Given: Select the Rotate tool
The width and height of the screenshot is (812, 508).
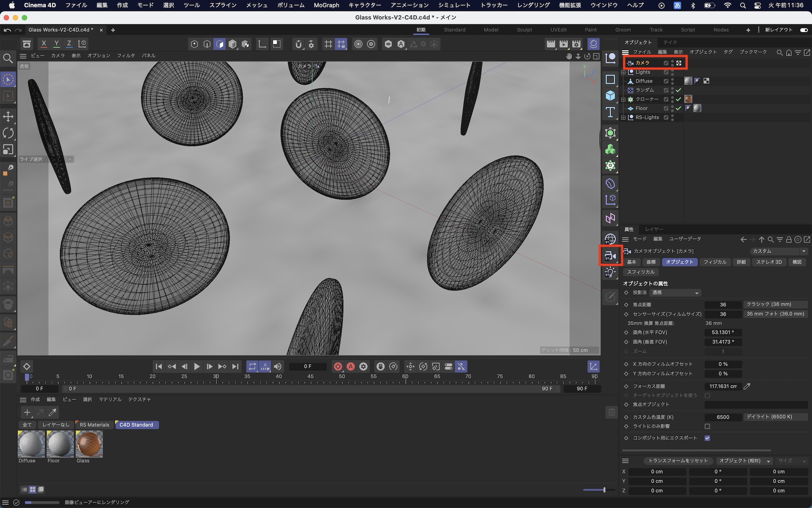Looking at the screenshot, I should click(x=8, y=133).
